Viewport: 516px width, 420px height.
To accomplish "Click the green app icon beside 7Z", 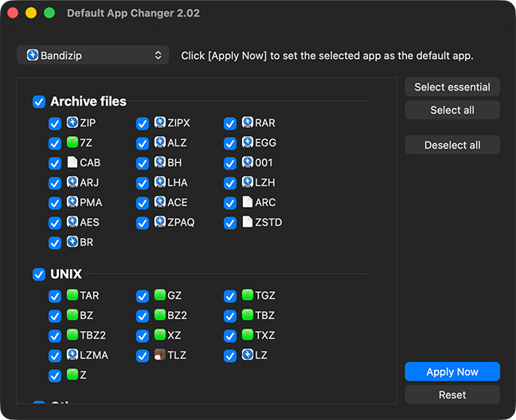I will [x=72, y=143].
